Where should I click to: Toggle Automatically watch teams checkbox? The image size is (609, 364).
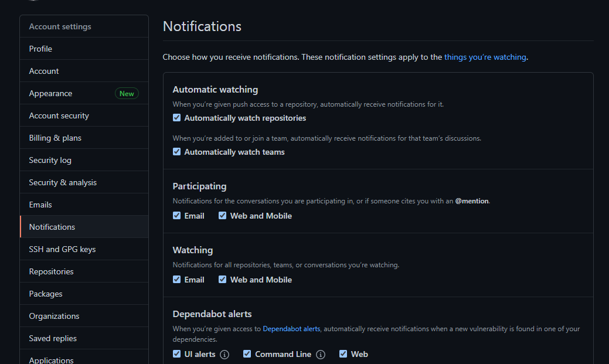pos(176,151)
